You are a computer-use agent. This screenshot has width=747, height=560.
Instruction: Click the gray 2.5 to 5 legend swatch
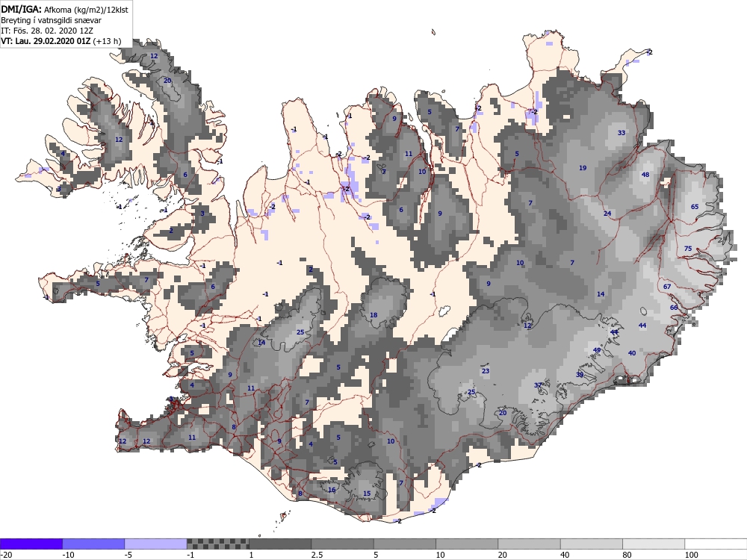pos(343,544)
